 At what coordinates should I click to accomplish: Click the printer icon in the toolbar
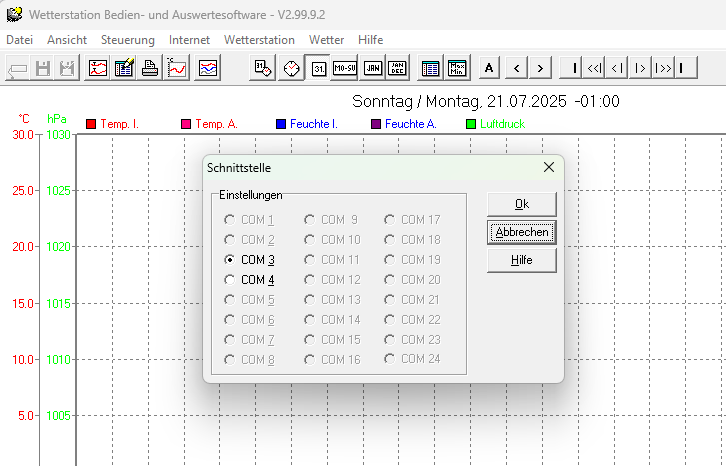(150, 69)
